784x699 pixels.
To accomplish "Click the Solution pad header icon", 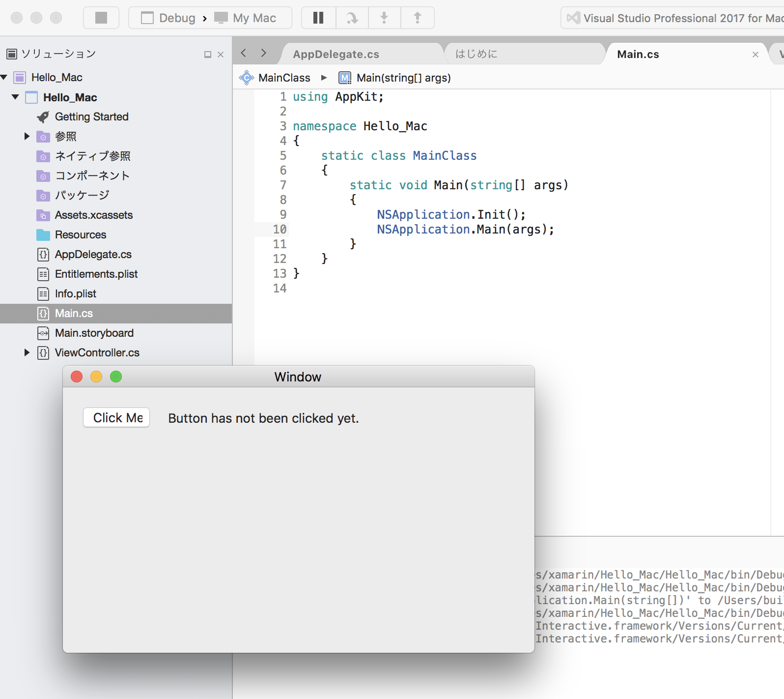I will pos(12,54).
